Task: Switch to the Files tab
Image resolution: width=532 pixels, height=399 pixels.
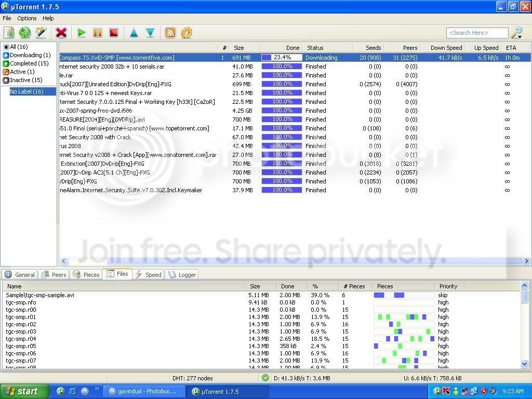Action: [117, 274]
